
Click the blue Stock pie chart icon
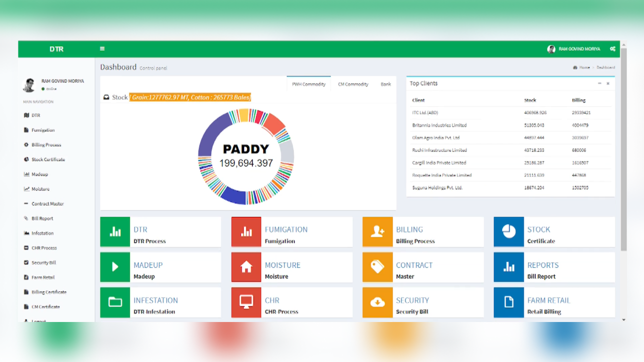click(508, 232)
